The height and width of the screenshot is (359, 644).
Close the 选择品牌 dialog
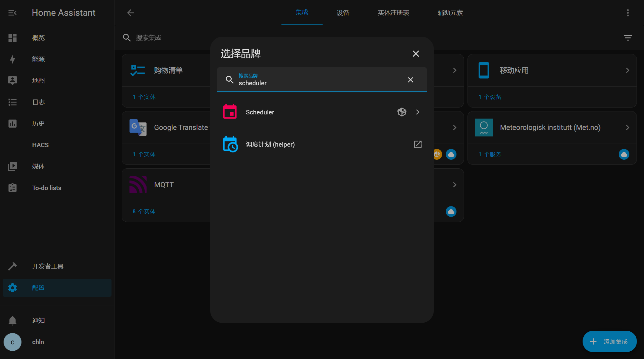[416, 54]
